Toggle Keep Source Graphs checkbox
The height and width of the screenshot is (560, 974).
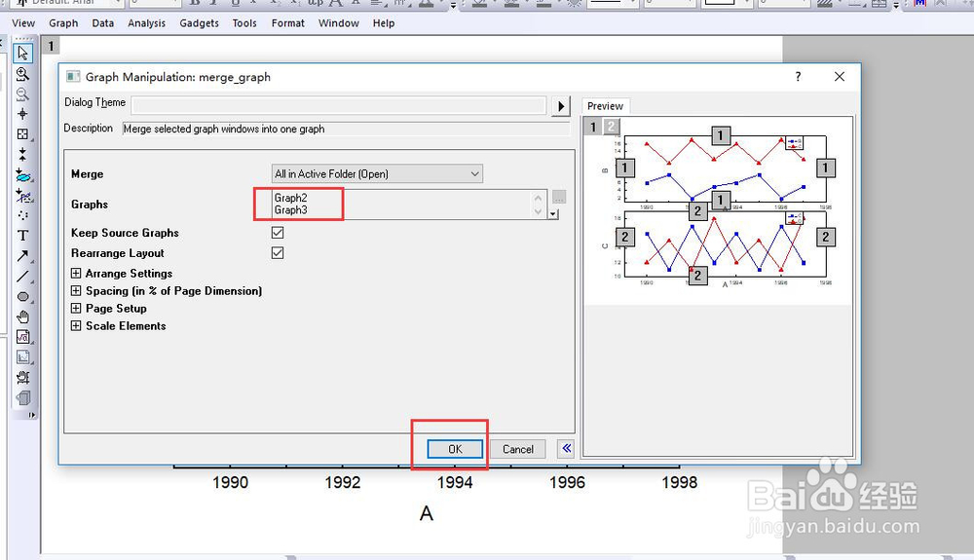coord(278,233)
